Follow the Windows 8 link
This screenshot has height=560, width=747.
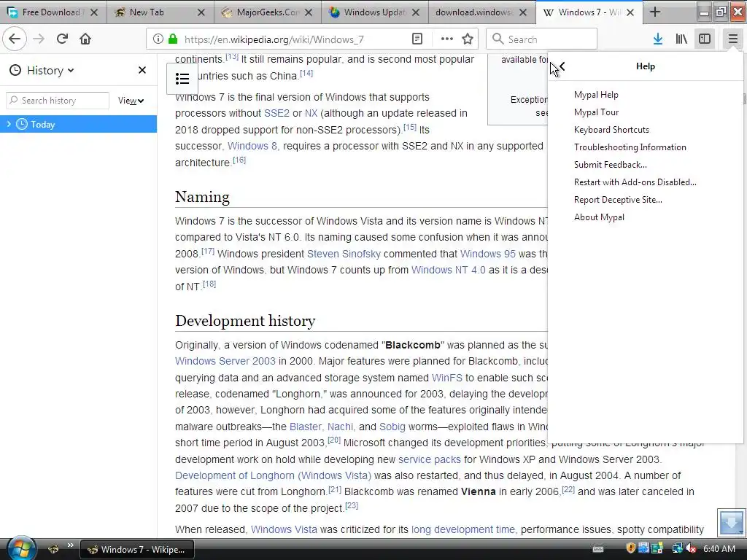pos(252,146)
